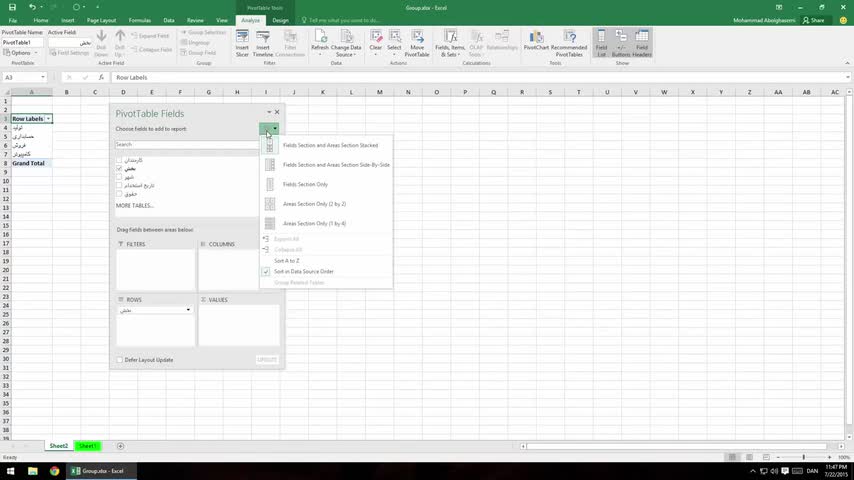Click Group.xlsx Excel taskbar button
The height and width of the screenshot is (480, 854).
click(101, 471)
